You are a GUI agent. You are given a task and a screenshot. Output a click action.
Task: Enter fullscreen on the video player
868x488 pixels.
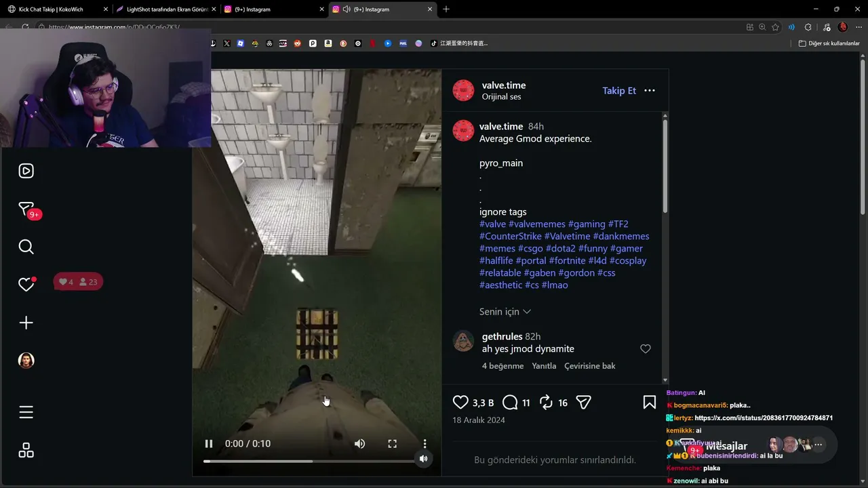392,443
